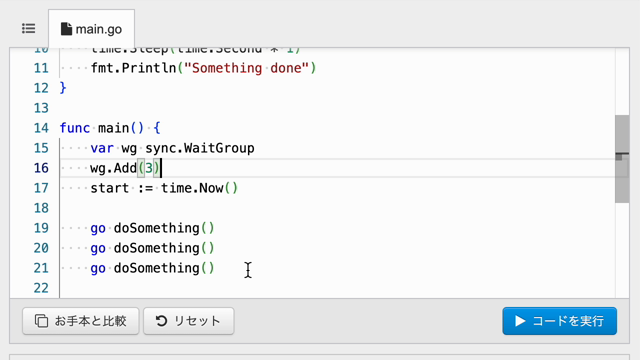Click the editor vertical scrollbar thumb
Image resolution: width=640 pixels, height=360 pixels.
point(622,159)
